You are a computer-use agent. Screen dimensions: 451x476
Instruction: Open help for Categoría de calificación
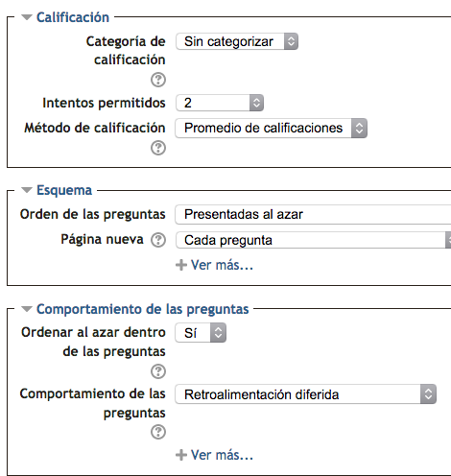coord(158,80)
